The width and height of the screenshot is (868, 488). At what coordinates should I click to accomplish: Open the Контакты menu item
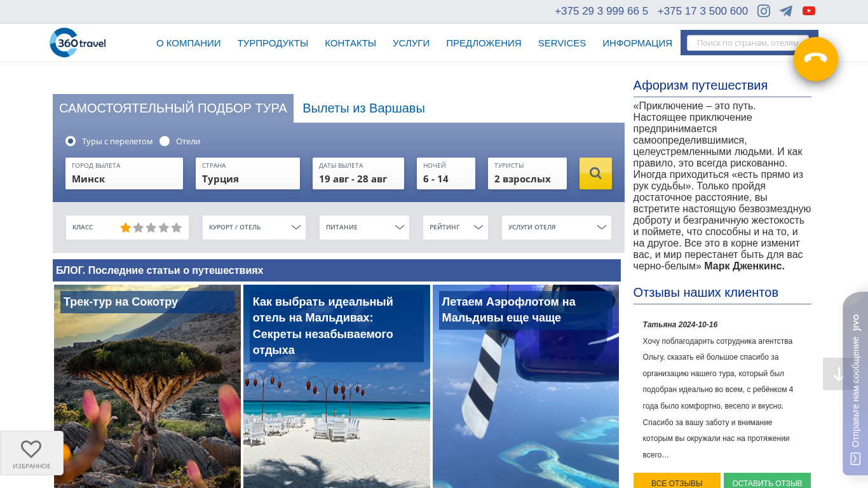[x=350, y=43]
